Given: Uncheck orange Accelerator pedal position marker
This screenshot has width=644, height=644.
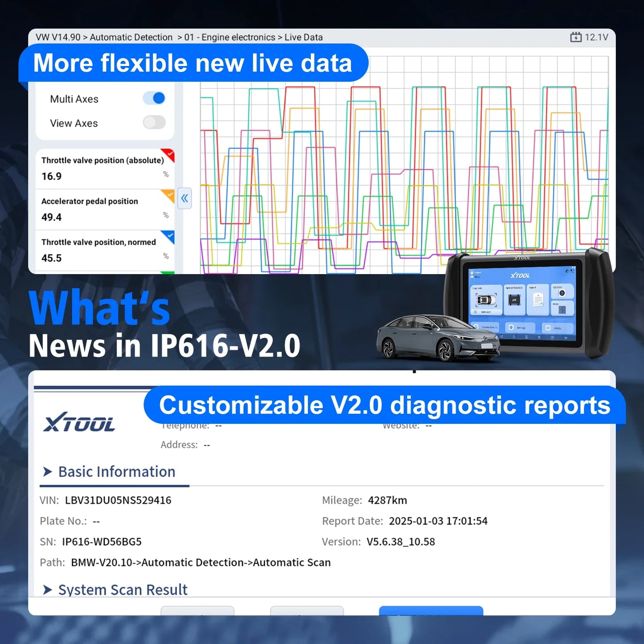Looking at the screenshot, I should pyautogui.click(x=168, y=195).
